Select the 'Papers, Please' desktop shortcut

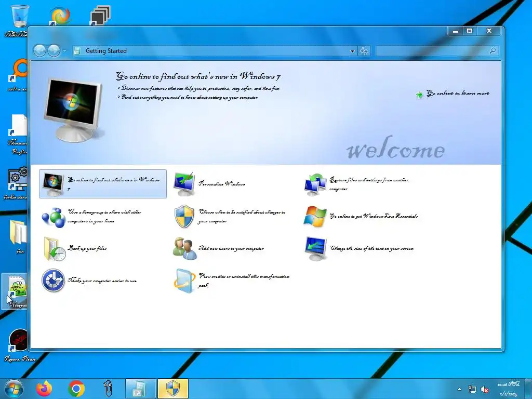[19, 345]
